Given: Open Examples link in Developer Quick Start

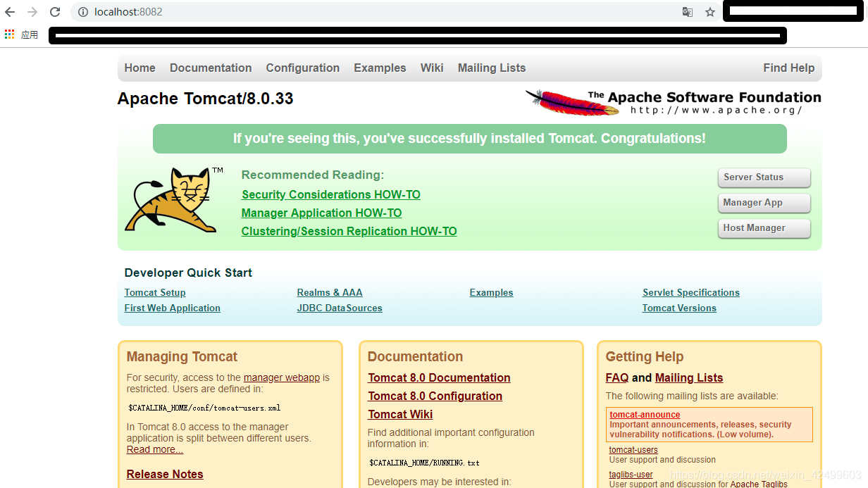Looking at the screenshot, I should click(x=491, y=293).
